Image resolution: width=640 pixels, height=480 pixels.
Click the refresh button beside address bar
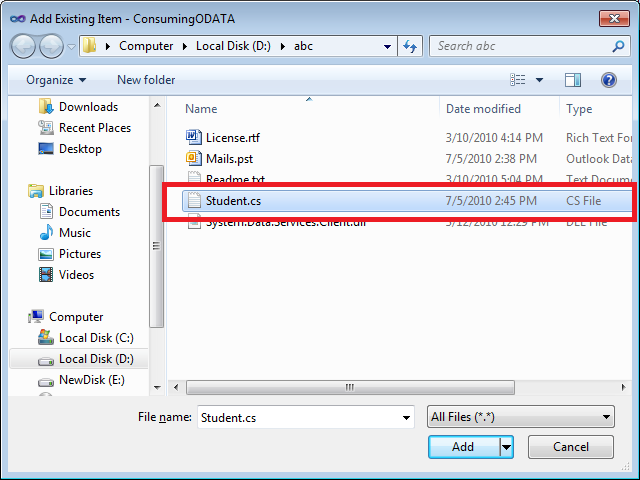(409, 46)
